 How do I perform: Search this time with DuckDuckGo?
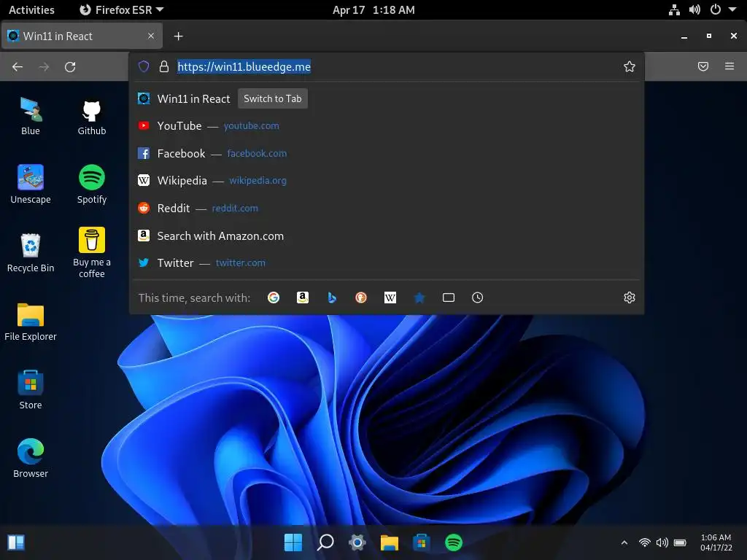click(x=361, y=297)
